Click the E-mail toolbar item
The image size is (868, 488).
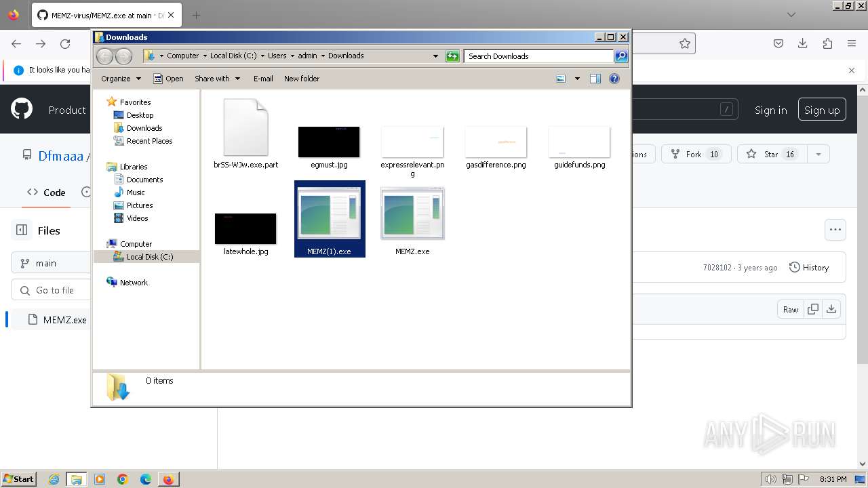tap(263, 79)
